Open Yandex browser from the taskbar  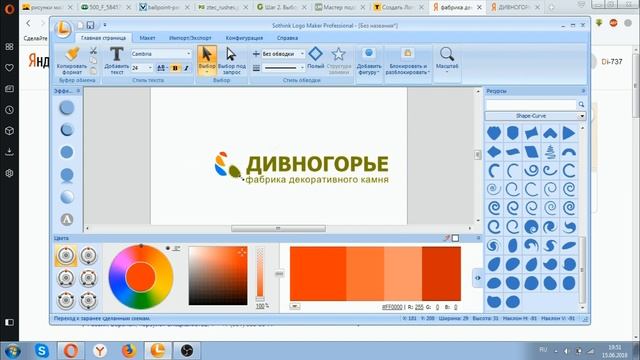pyautogui.click(x=100, y=351)
